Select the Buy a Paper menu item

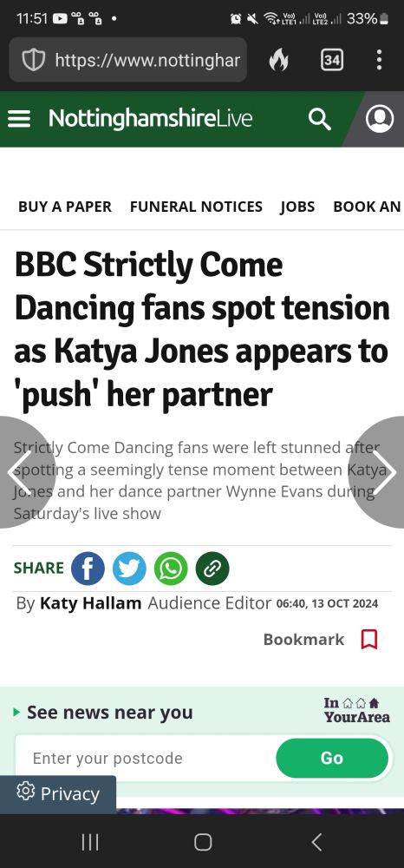point(65,207)
